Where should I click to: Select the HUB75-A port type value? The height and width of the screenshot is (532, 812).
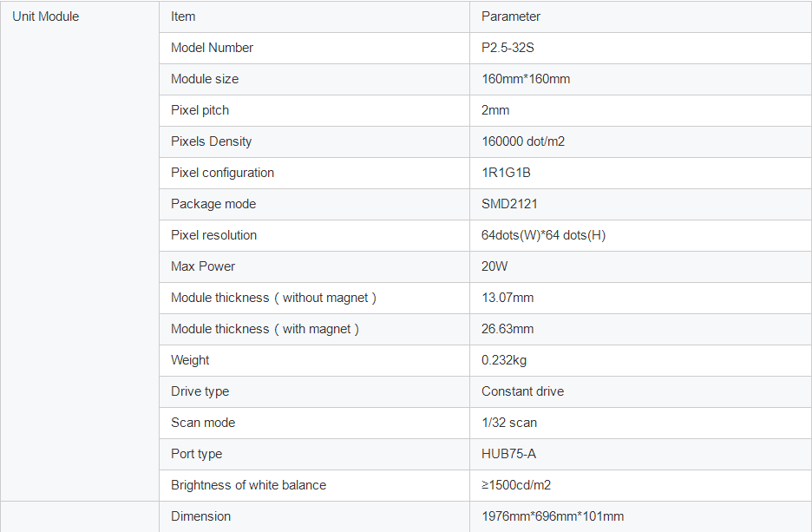pyautogui.click(x=508, y=454)
